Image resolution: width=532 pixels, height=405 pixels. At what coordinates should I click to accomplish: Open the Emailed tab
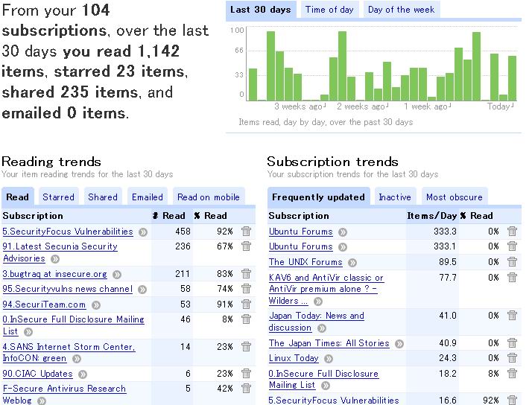(148, 197)
